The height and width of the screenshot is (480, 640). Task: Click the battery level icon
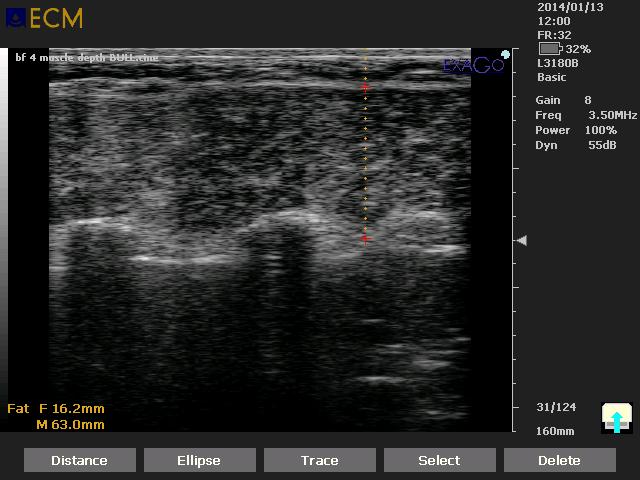(549, 49)
